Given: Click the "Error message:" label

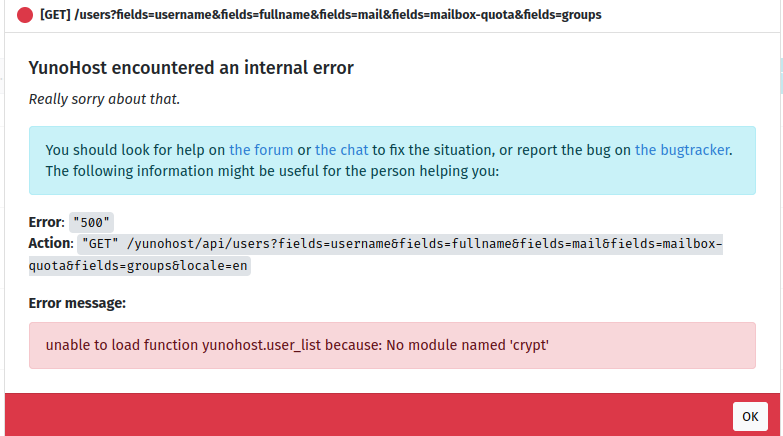Looking at the screenshot, I should click(76, 303).
